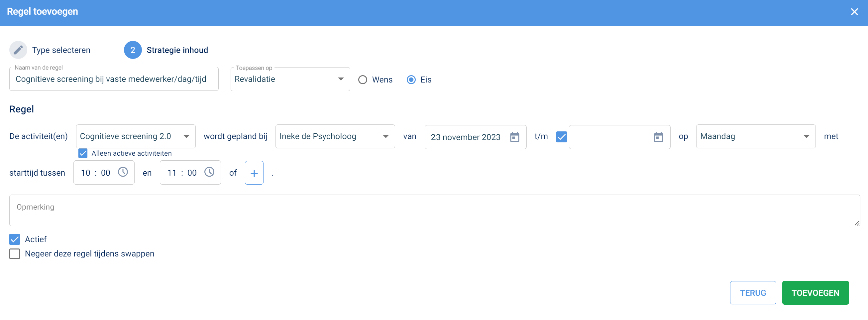Select the Eis radio button

(x=411, y=80)
